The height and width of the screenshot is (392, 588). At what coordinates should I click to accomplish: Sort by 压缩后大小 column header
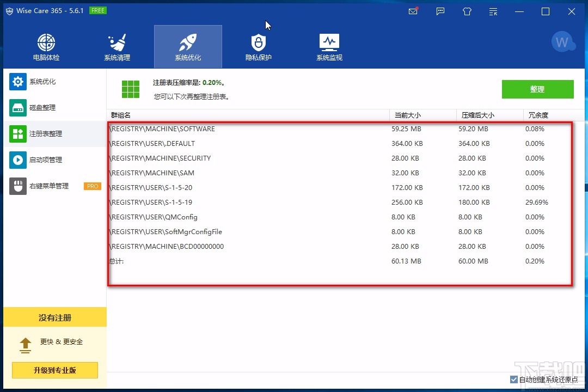(490, 115)
